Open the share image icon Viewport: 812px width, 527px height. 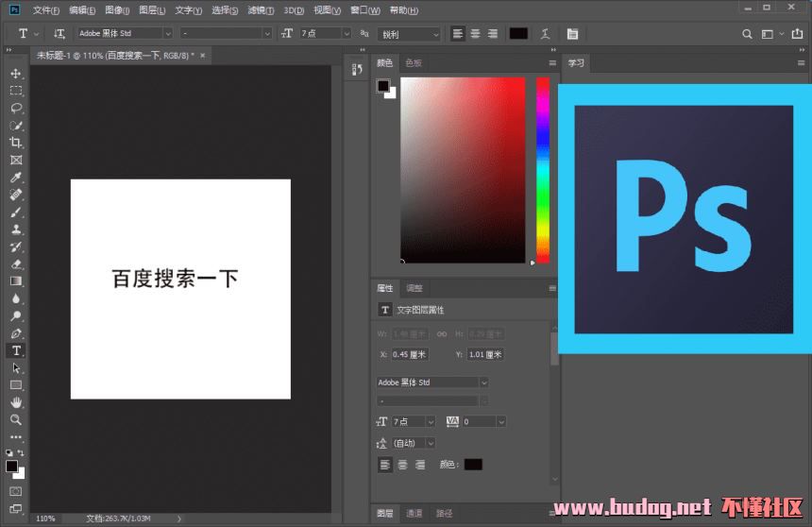798,34
